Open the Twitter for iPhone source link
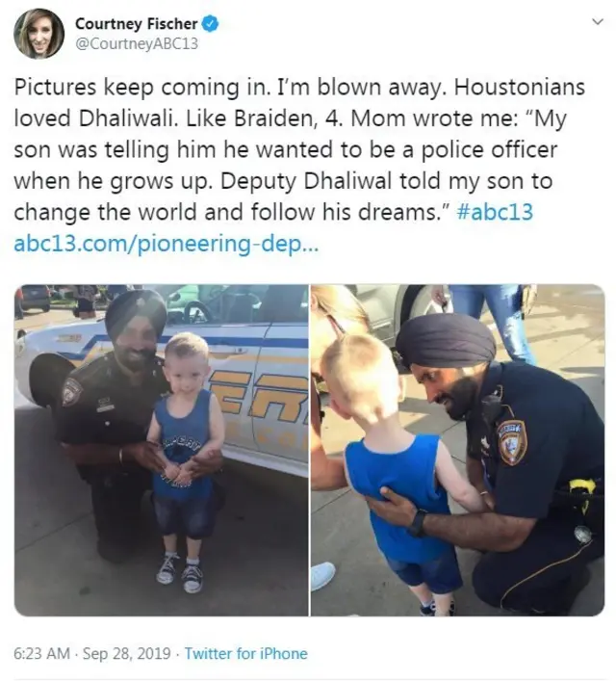 coord(246,653)
